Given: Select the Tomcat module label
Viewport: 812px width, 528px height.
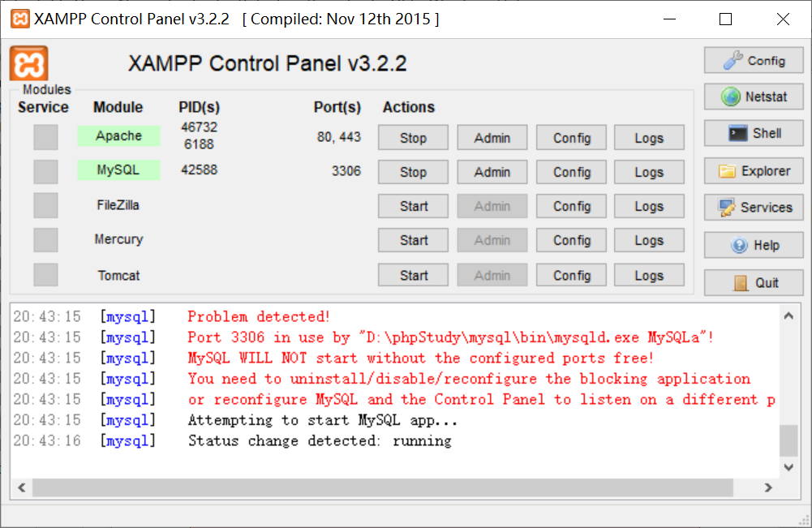Looking at the screenshot, I should [x=118, y=276].
